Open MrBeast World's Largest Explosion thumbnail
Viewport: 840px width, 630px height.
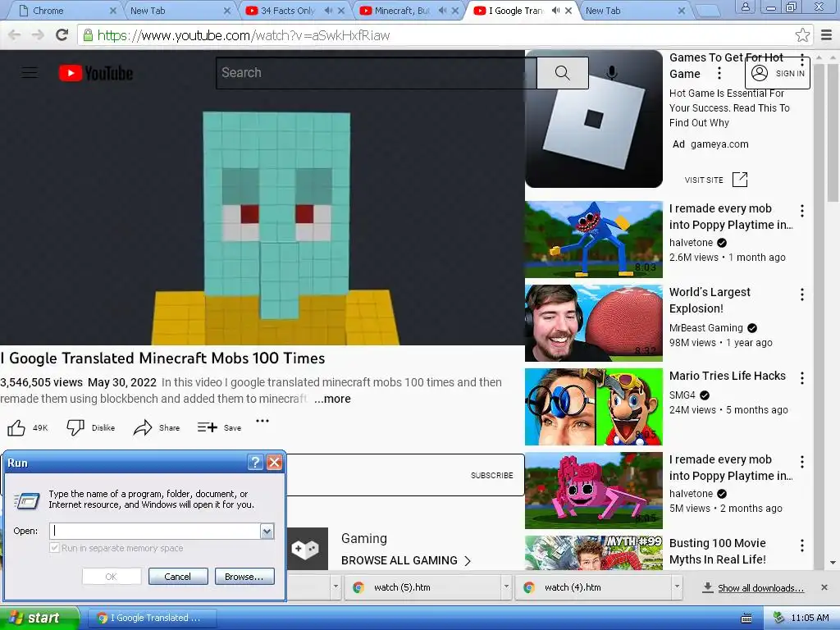pyautogui.click(x=594, y=323)
